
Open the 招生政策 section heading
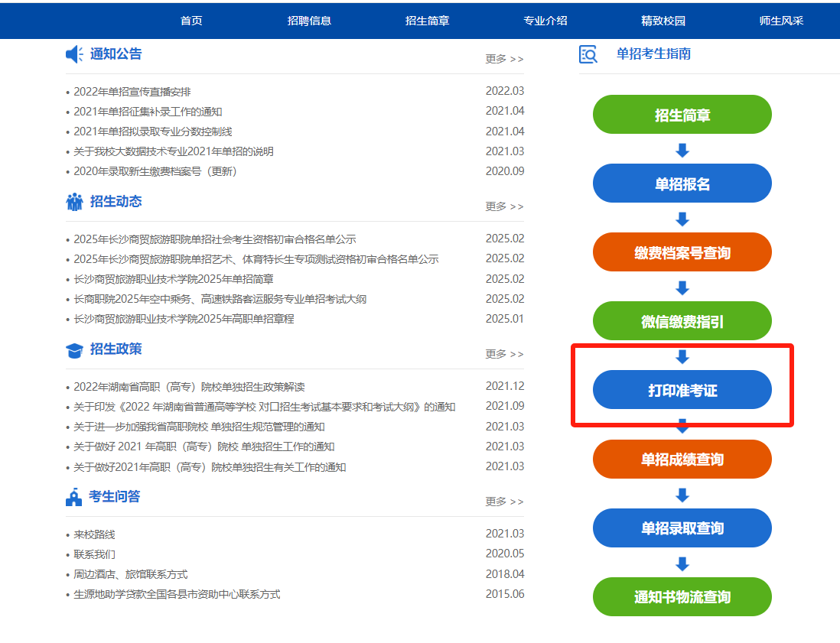coord(116,349)
